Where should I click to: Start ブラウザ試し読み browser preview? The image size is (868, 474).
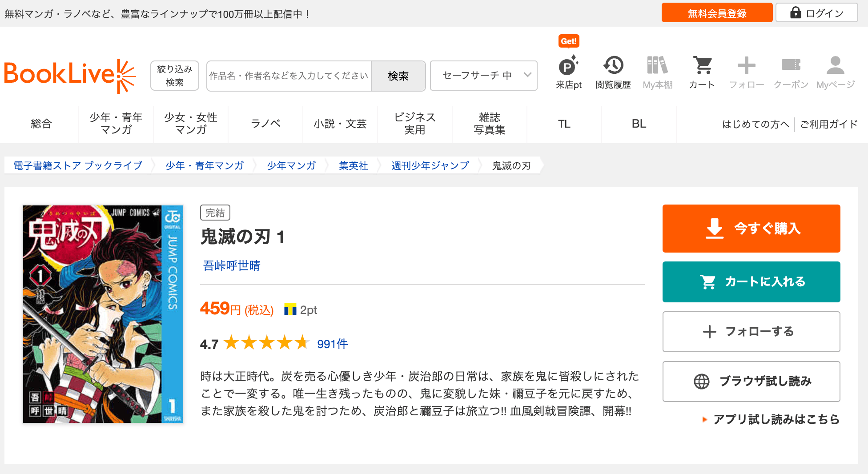pyautogui.click(x=751, y=382)
